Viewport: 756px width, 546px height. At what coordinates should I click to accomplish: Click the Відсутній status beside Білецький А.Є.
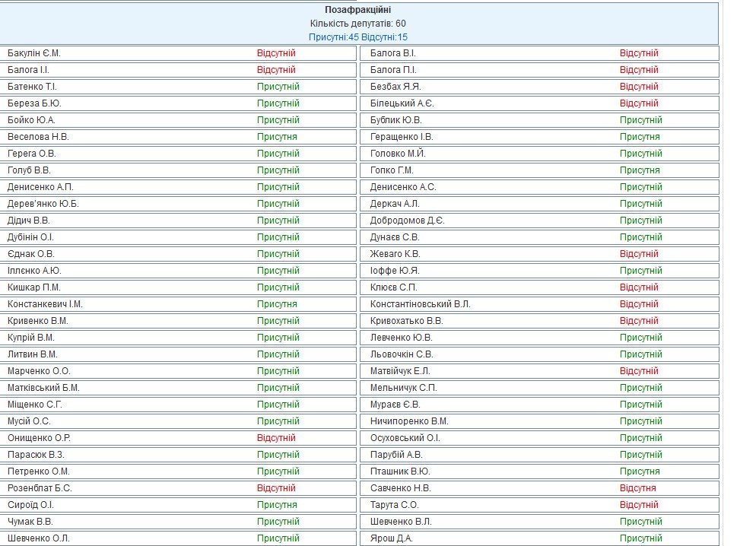point(639,103)
